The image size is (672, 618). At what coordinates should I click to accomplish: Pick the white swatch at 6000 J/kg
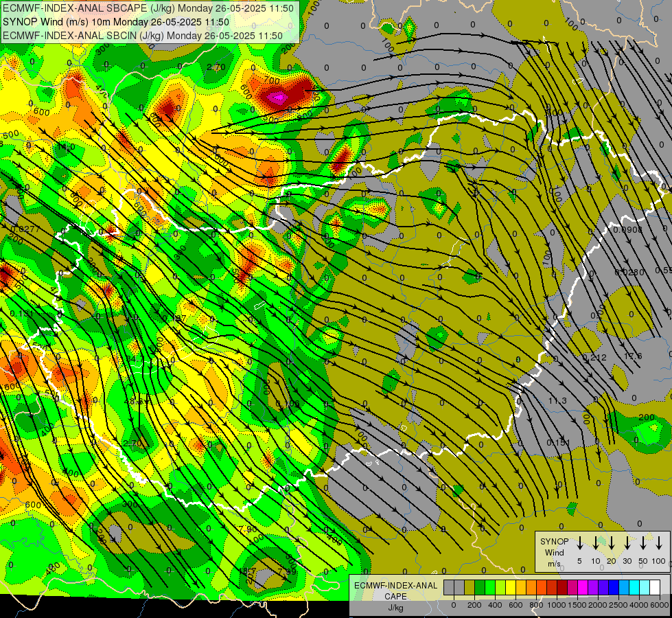click(654, 587)
